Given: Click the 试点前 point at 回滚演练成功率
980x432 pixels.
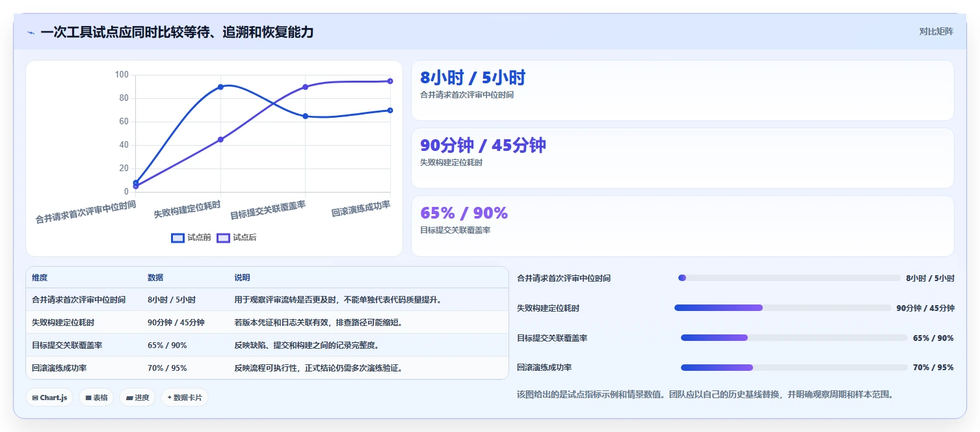Looking at the screenshot, I should 390,110.
